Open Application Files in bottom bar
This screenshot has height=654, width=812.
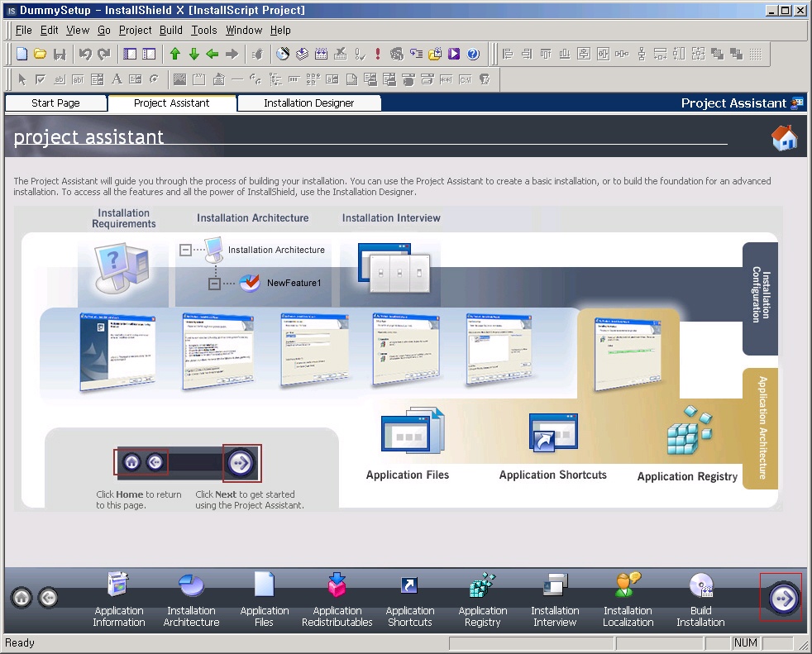(x=264, y=599)
